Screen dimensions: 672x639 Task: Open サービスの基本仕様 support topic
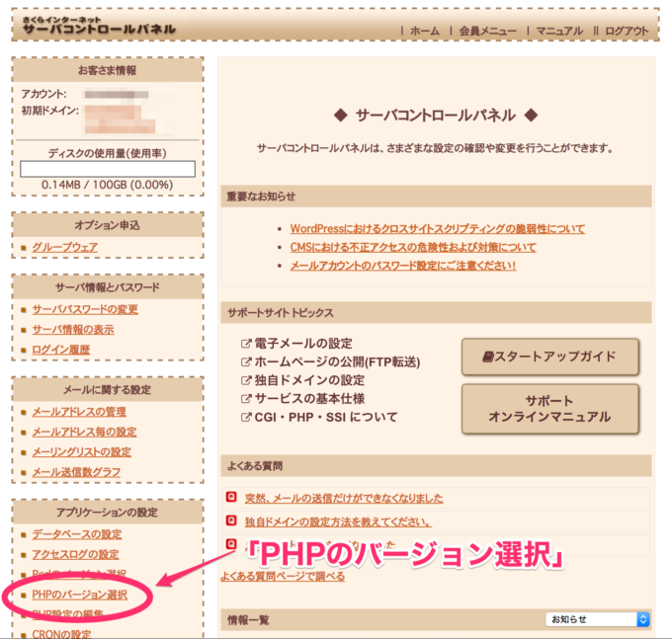[x=309, y=399]
